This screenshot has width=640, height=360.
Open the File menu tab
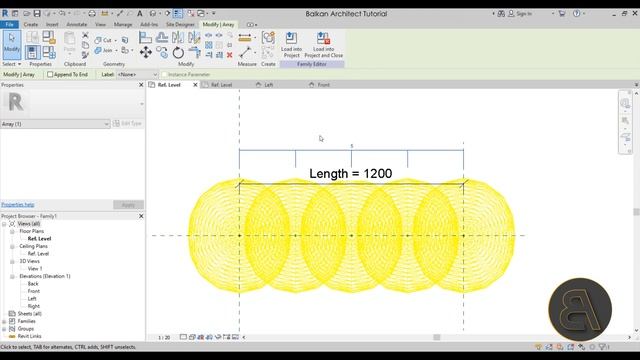9,24
